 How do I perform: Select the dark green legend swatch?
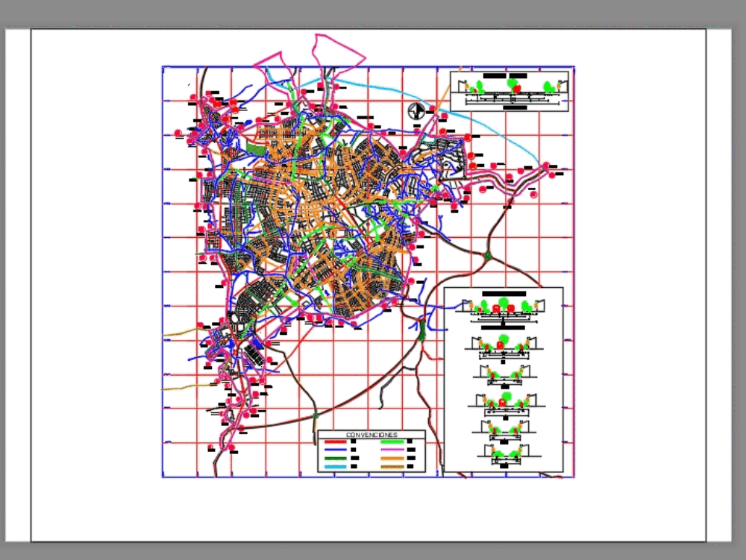(336, 459)
